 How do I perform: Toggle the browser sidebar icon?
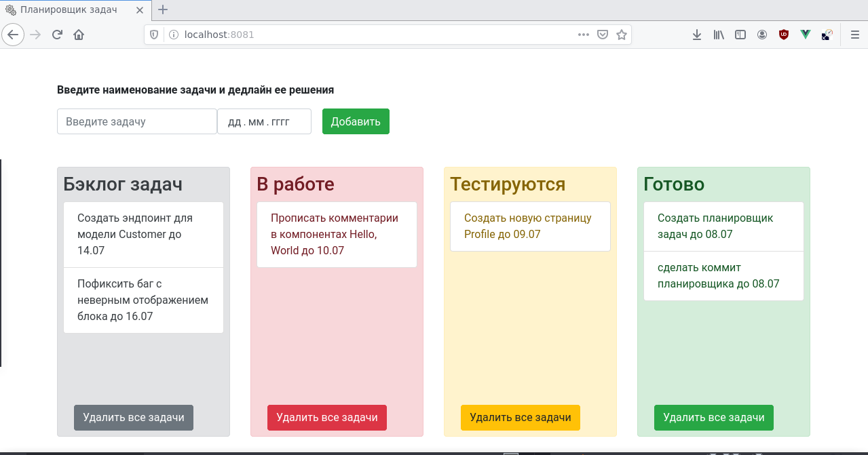pos(740,35)
